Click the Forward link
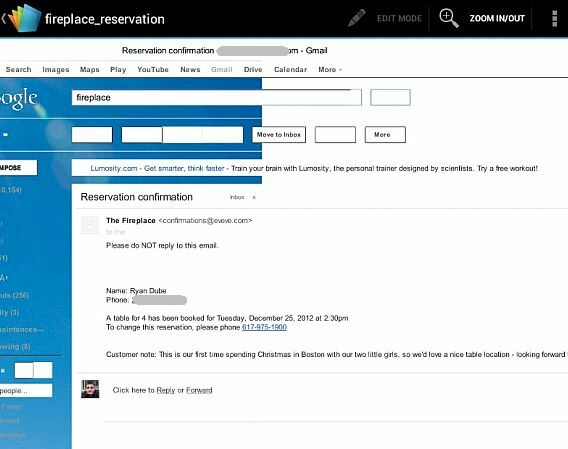568x449 pixels. pos(199,390)
